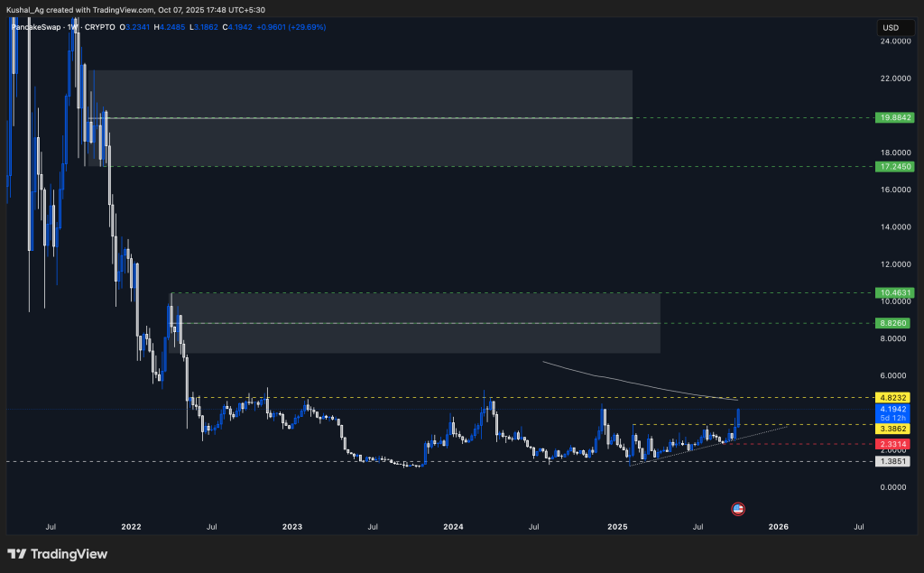Select the 10.4631 price label
Image resolution: width=924 pixels, height=573 pixels.
(x=893, y=292)
